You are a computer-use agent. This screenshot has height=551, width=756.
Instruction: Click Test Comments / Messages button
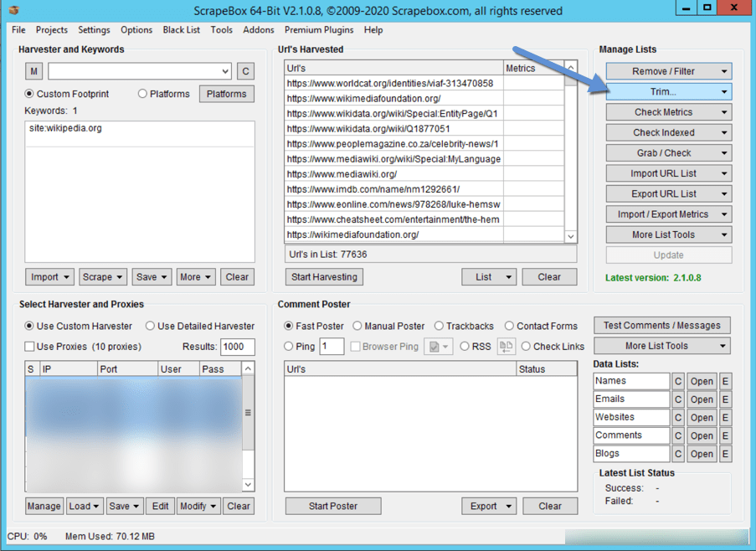click(662, 326)
